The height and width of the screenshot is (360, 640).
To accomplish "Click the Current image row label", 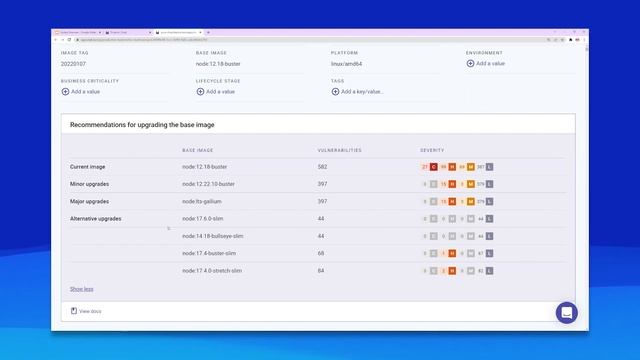I will click(x=87, y=167).
